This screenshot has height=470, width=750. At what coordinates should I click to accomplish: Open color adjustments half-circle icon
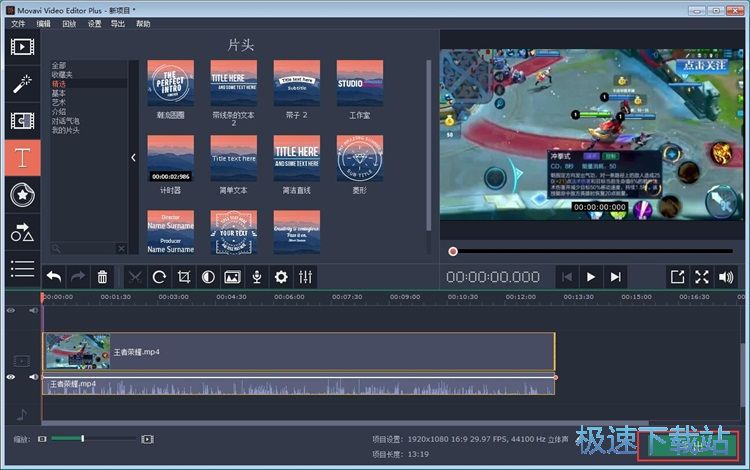pyautogui.click(x=208, y=277)
